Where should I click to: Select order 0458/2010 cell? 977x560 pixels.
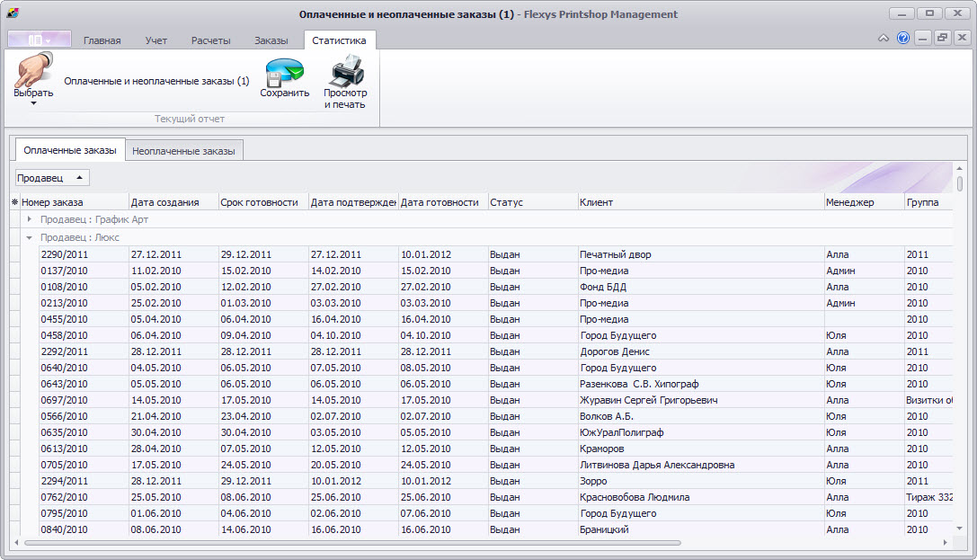click(84, 335)
